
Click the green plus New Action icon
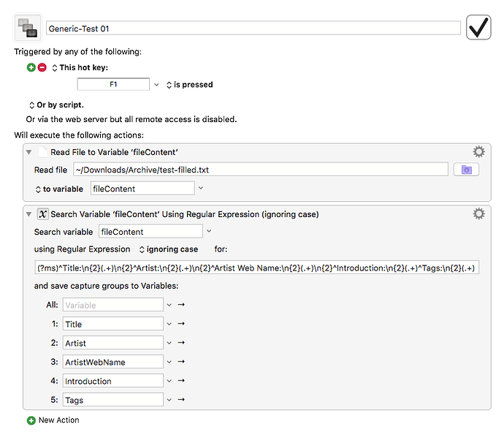pos(31,420)
